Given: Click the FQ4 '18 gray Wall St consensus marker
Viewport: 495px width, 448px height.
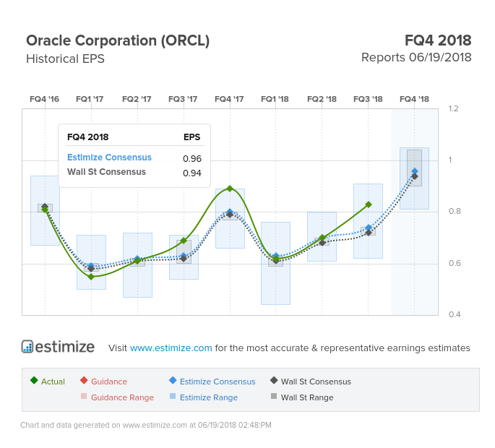Looking at the screenshot, I should click(415, 177).
